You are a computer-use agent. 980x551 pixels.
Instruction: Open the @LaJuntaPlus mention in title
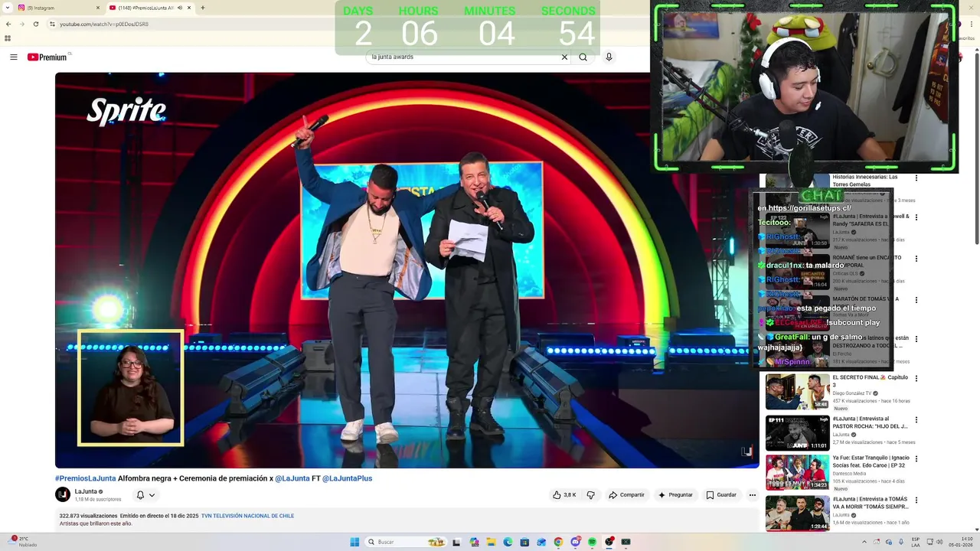[347, 478]
